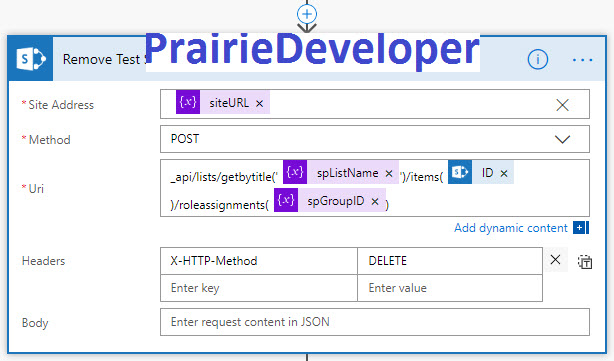Click the siteURL variable token

[x=222, y=102]
